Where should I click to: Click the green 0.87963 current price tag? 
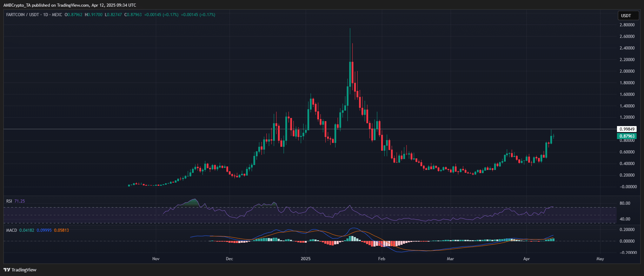[627, 136]
